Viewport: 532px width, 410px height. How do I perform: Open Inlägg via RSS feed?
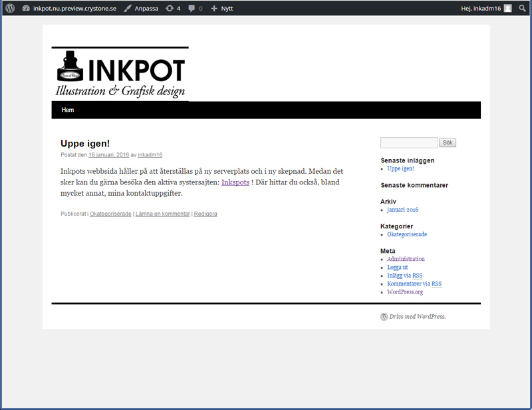404,276
